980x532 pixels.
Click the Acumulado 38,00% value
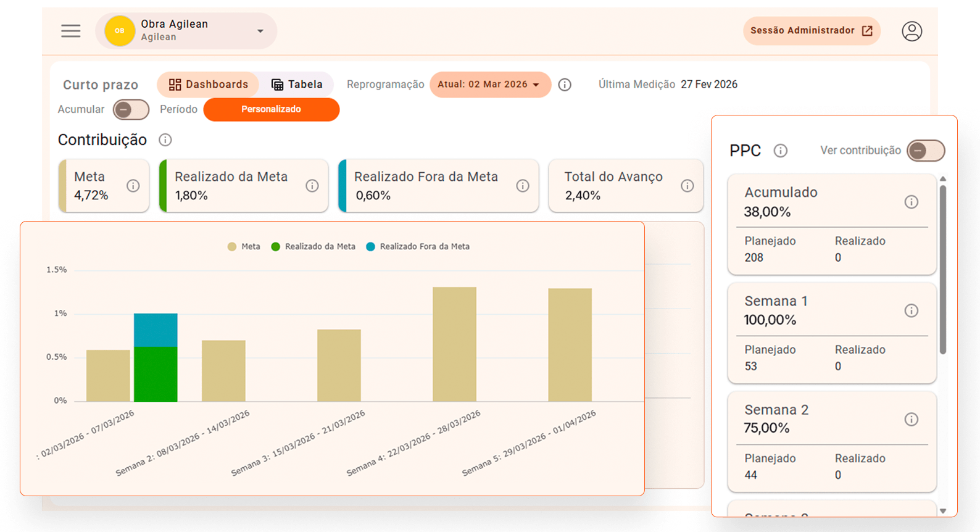click(x=767, y=212)
